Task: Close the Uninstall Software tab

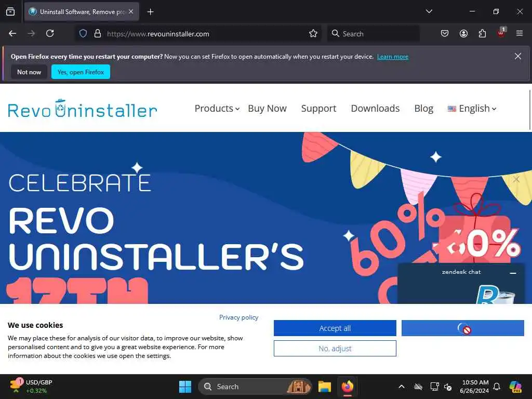Action: coord(131,11)
